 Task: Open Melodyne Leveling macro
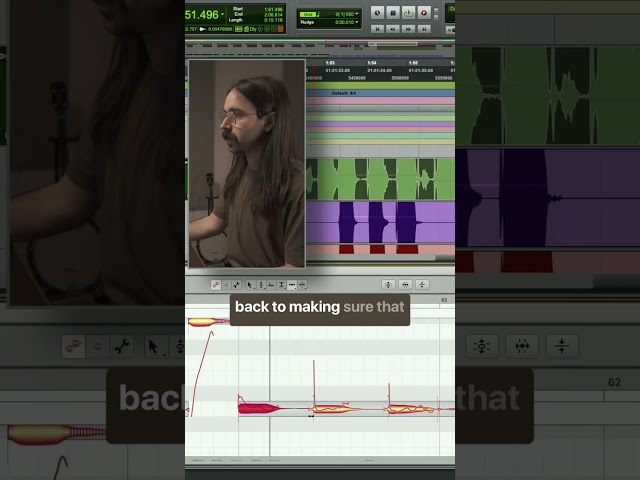[x=422, y=284]
